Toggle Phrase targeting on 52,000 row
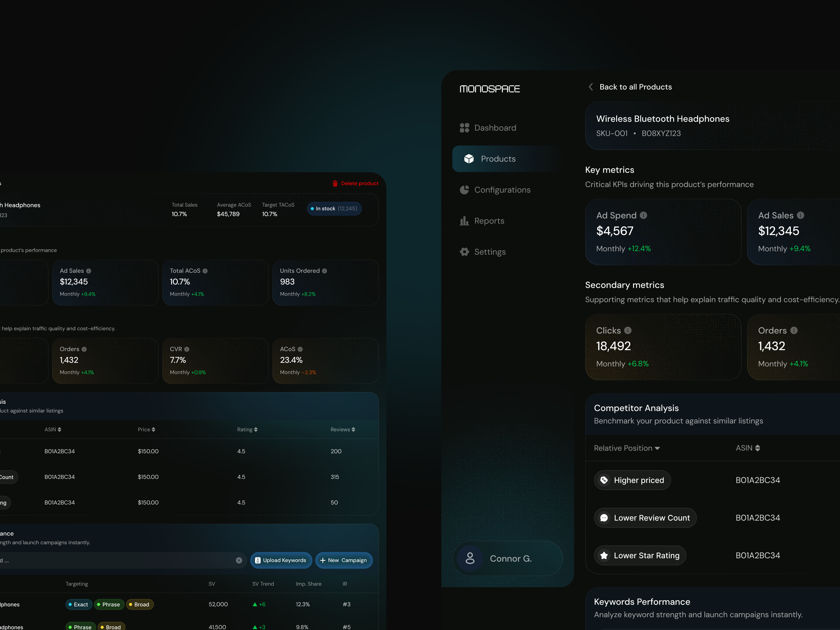Viewport: 840px width, 630px height. [109, 604]
